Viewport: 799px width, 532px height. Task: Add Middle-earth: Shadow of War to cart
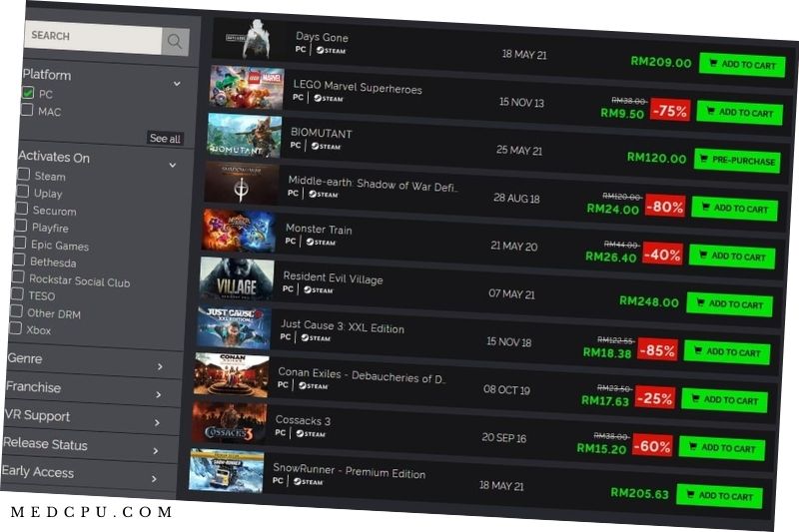[735, 209]
